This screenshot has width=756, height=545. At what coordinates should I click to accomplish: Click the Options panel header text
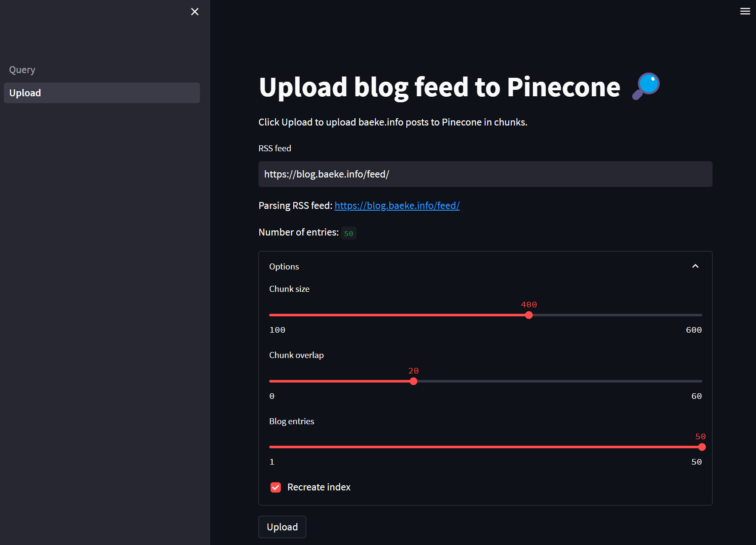(x=284, y=266)
